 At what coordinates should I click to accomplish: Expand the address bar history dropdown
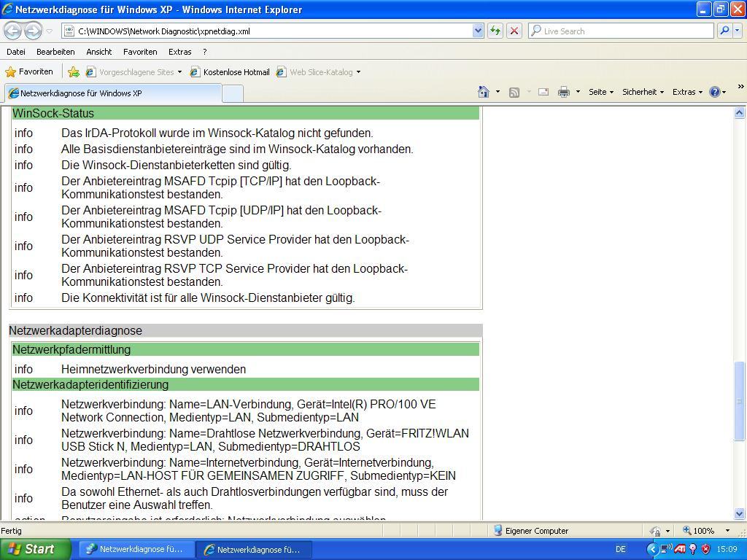pos(479,31)
